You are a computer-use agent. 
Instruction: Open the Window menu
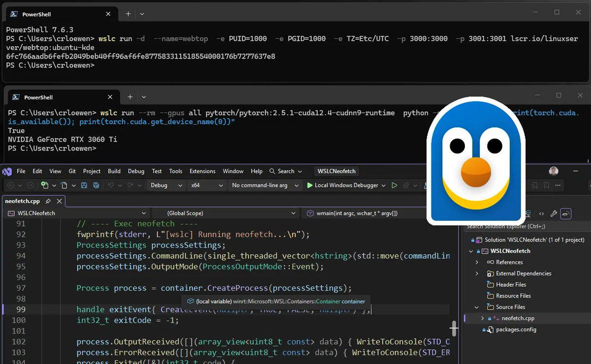(x=233, y=171)
